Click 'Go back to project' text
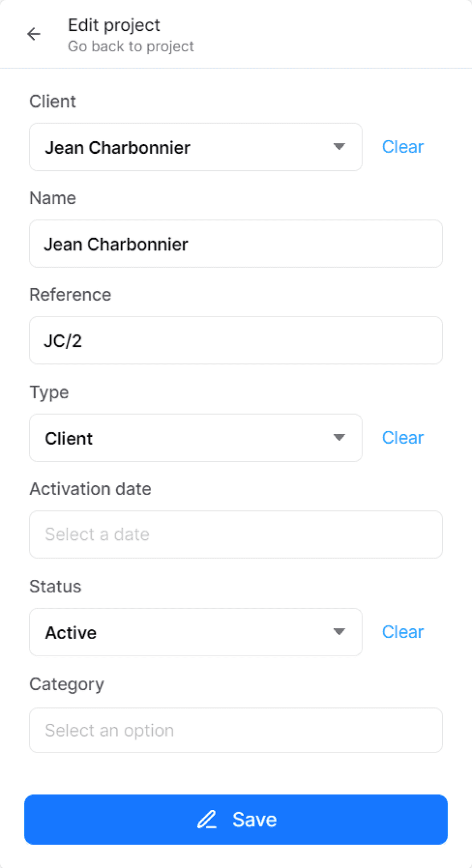472x868 pixels. point(131,47)
